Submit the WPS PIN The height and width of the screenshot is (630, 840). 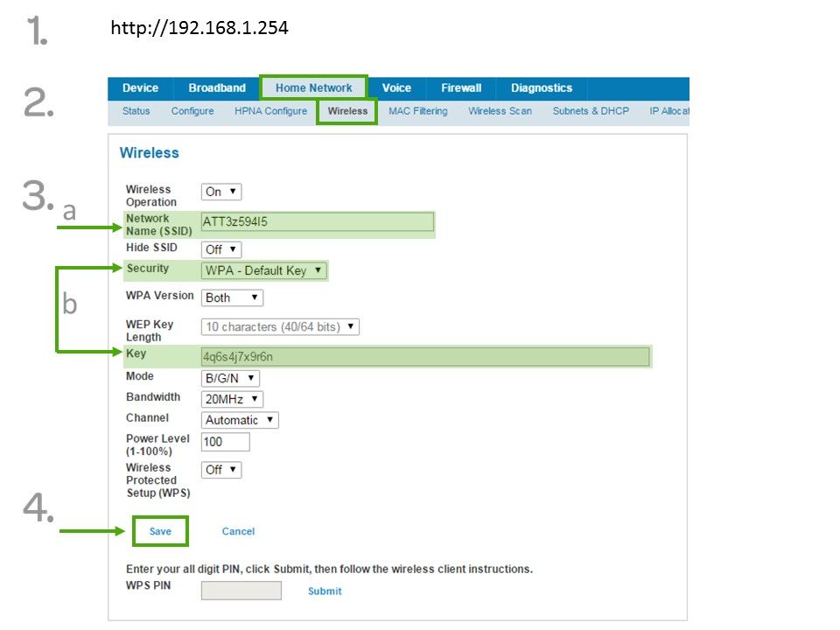[325, 591]
